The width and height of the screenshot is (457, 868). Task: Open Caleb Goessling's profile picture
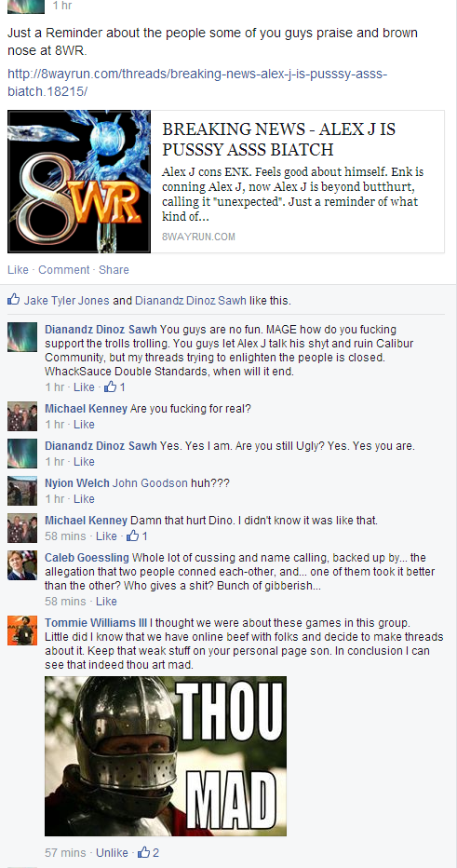click(22, 565)
